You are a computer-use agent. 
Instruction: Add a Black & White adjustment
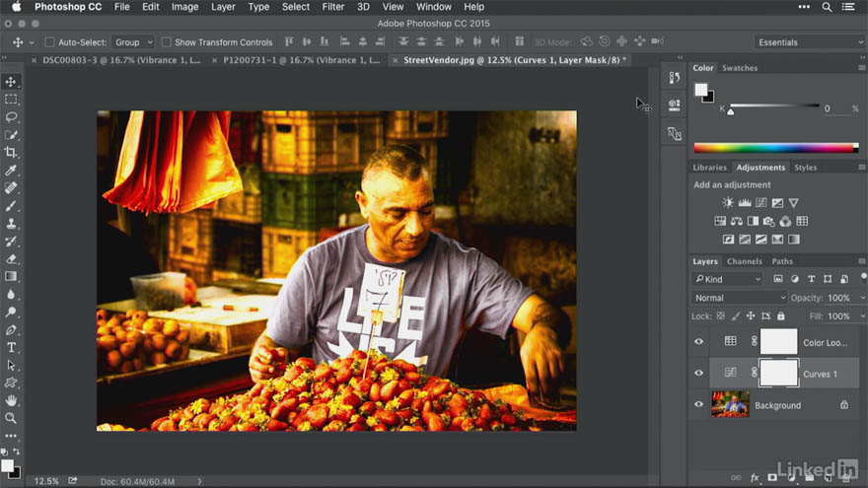click(753, 221)
